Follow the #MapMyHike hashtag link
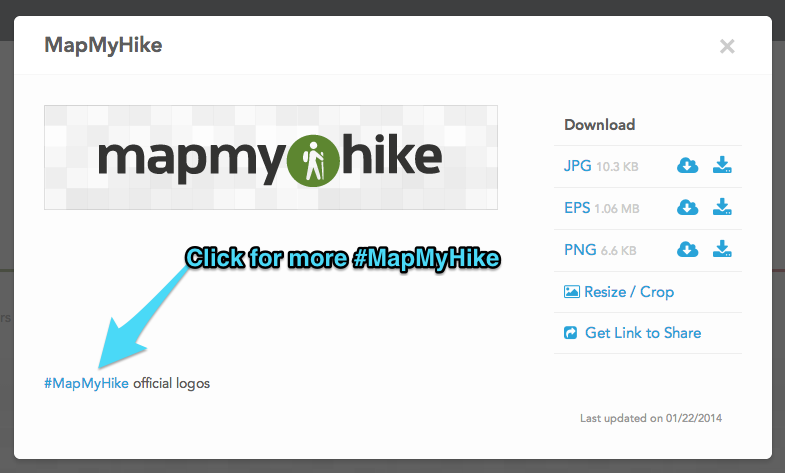 click(x=86, y=383)
